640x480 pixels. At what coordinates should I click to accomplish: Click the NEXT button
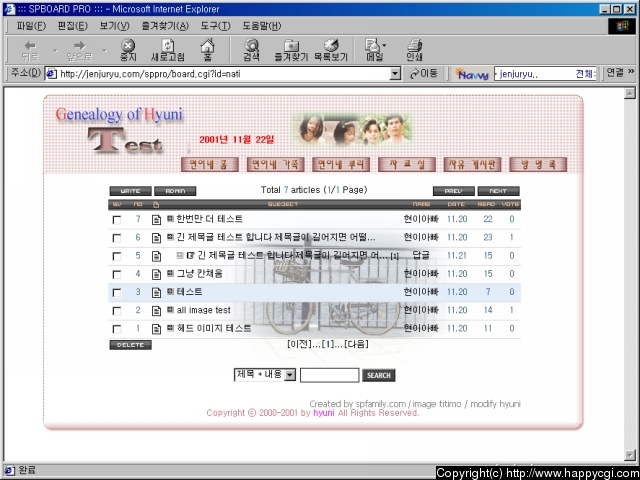pos(498,191)
